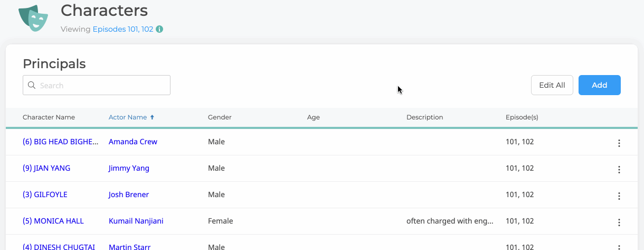Click the description 'often charged with eng...'
644x250 pixels.
(450, 221)
